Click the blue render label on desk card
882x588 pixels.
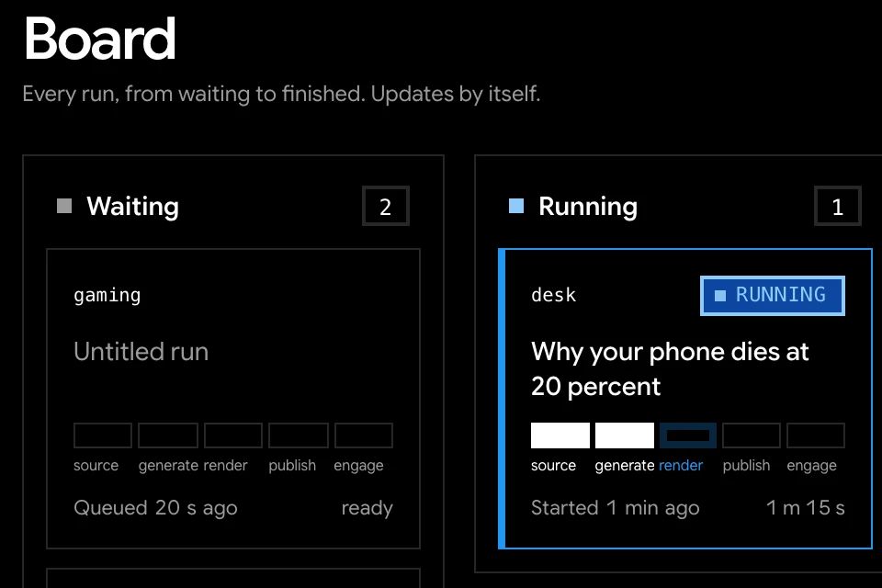click(x=681, y=465)
